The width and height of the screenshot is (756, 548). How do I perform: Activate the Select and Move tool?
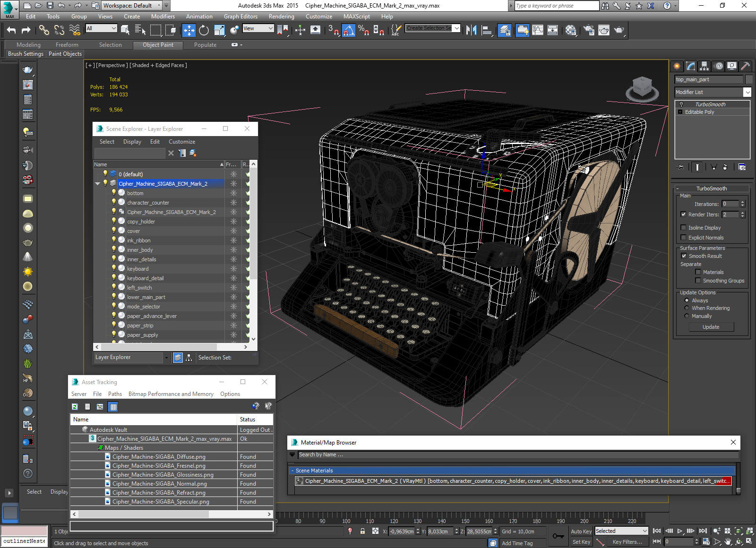189,30
